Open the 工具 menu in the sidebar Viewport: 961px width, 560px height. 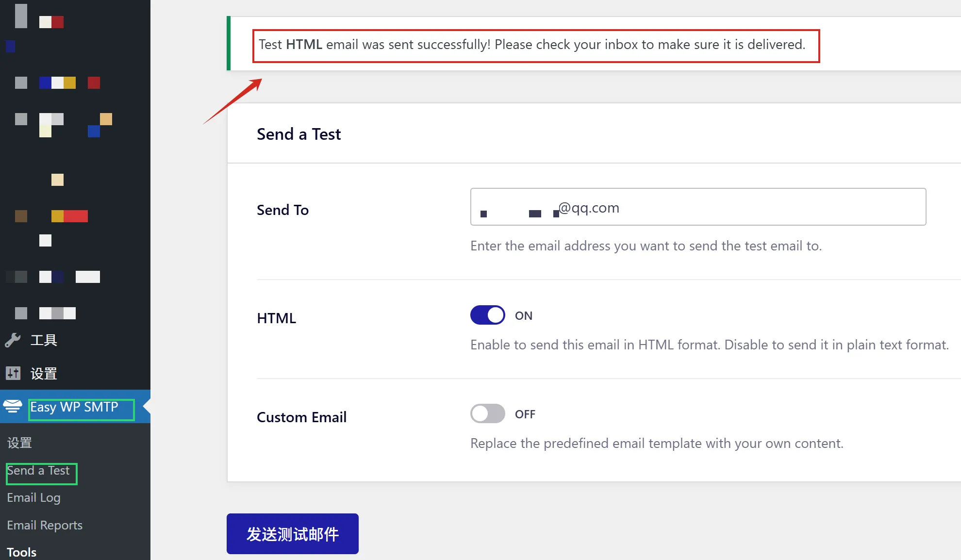pyautogui.click(x=44, y=340)
